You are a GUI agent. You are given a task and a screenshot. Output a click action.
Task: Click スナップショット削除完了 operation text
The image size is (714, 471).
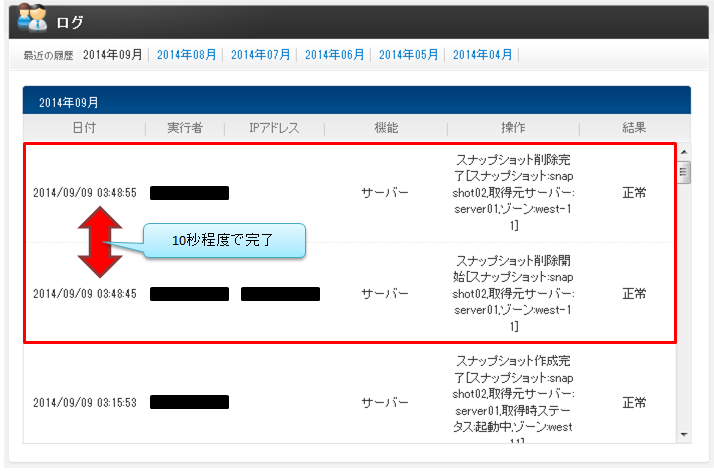(513, 192)
